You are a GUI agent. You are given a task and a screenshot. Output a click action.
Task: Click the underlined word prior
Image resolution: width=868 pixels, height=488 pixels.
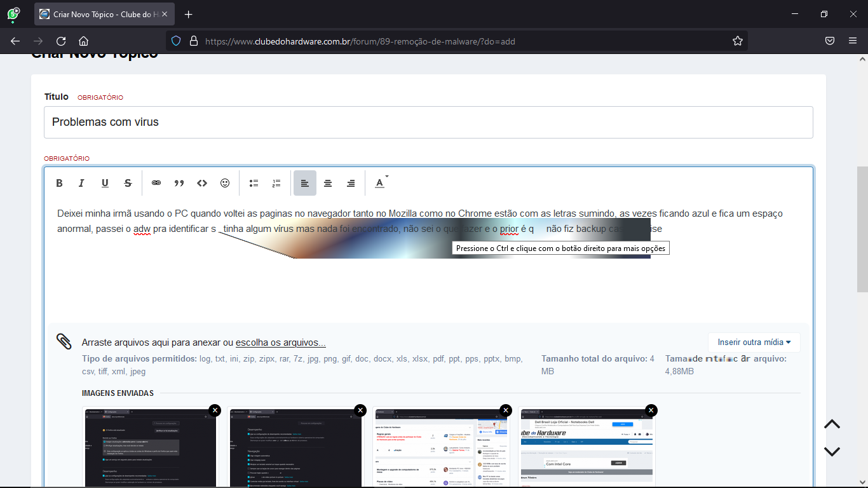point(510,229)
